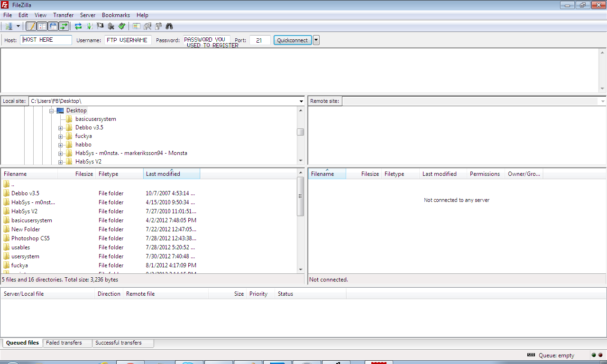The width and height of the screenshot is (607, 364).
Task: Select usersystem folder in file list
Action: point(25,256)
